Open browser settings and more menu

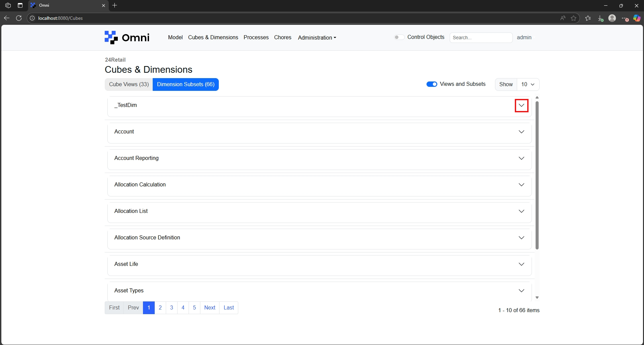625,18
